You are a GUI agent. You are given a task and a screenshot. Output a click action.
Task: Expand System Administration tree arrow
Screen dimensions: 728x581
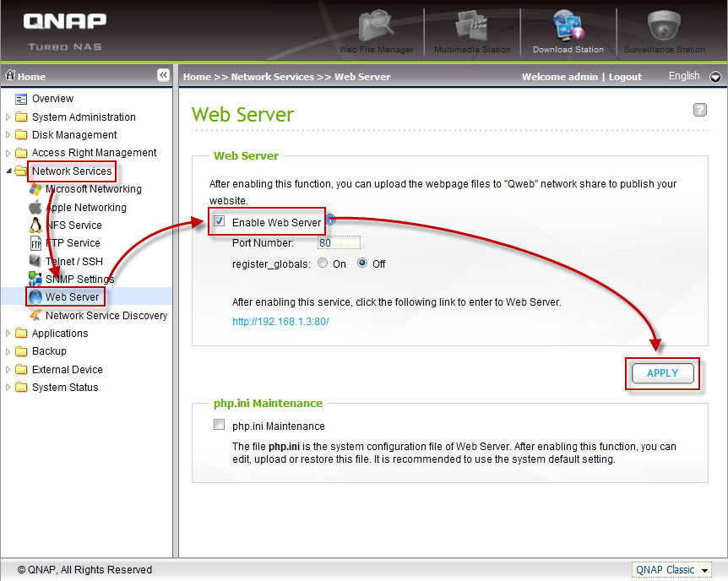(x=8, y=117)
